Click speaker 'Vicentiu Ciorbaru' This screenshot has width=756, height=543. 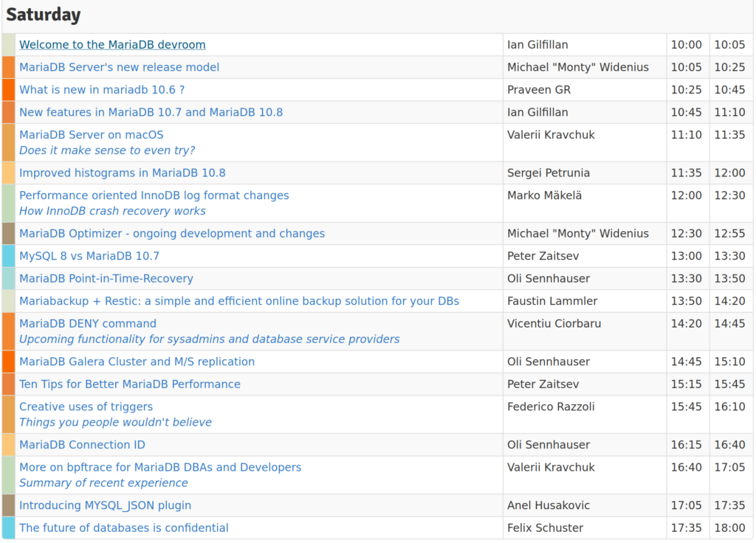(x=554, y=324)
